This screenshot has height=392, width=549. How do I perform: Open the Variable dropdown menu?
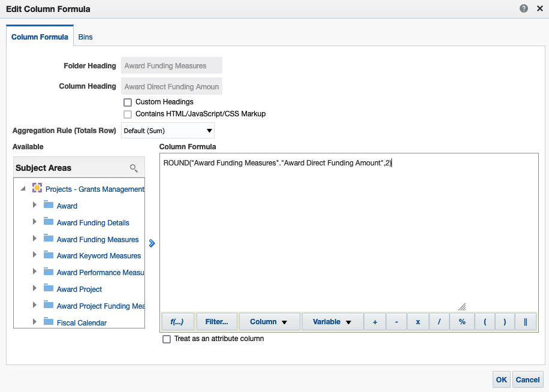[x=332, y=322]
